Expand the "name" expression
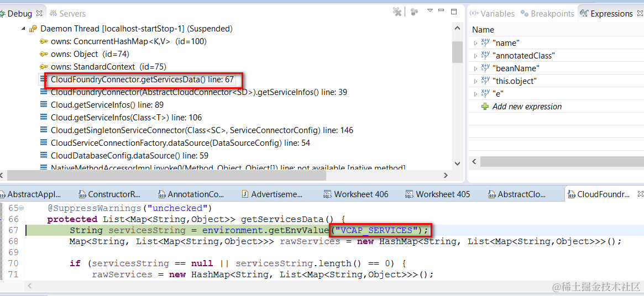644x296 pixels. point(475,43)
